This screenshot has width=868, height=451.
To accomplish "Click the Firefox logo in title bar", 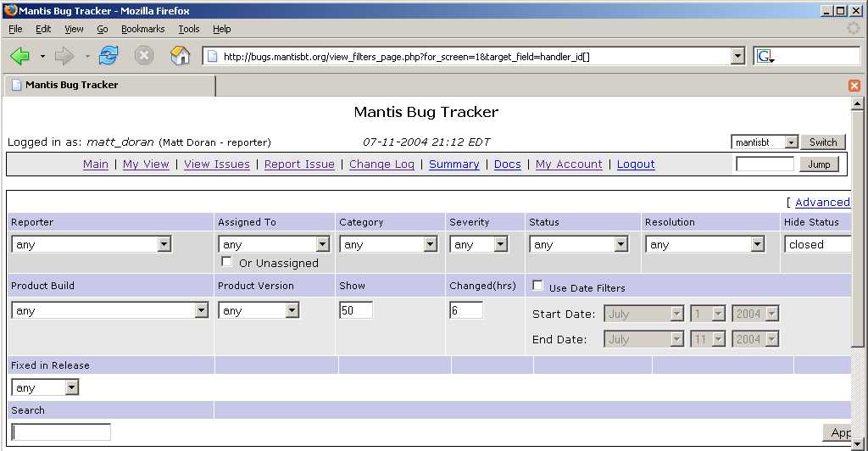I will click(x=10, y=10).
